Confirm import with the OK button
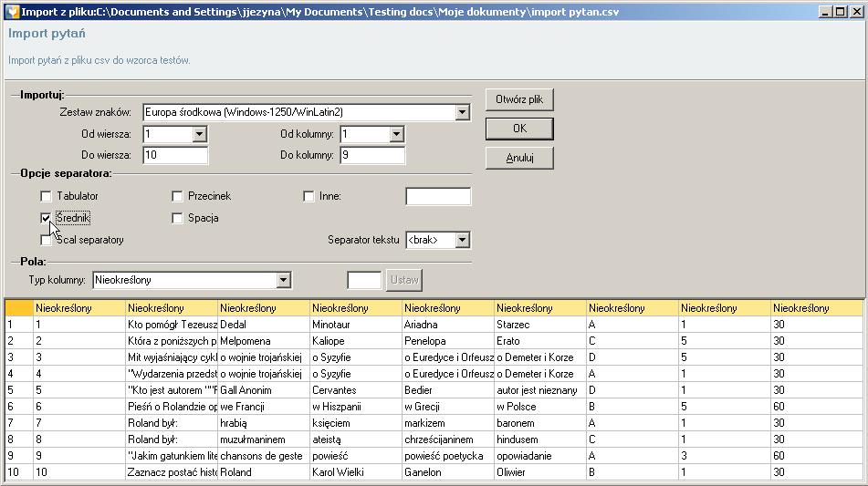This screenshot has width=868, height=486. tap(519, 129)
